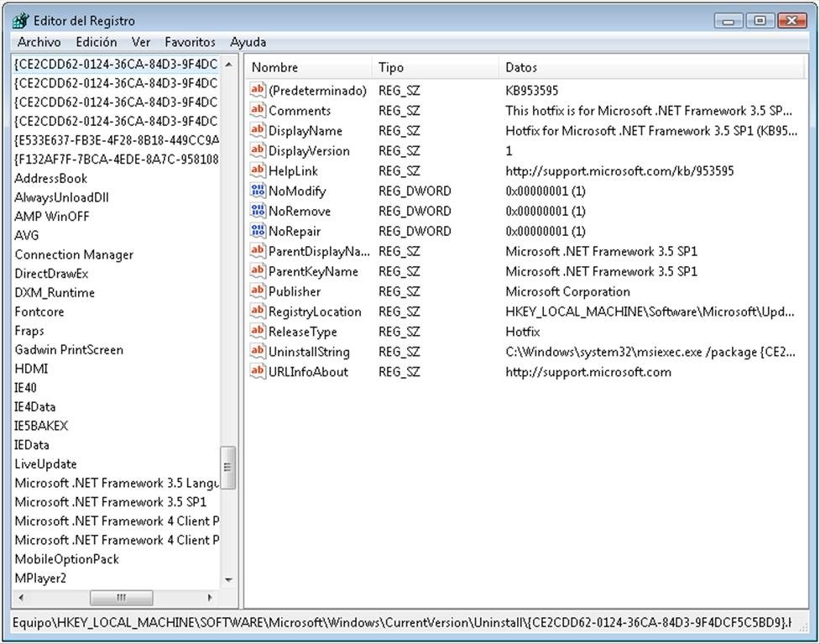Select the Microsoft .NET Framework 3.5 Langu key
Image resolution: width=820 pixels, height=644 pixels.
116,483
